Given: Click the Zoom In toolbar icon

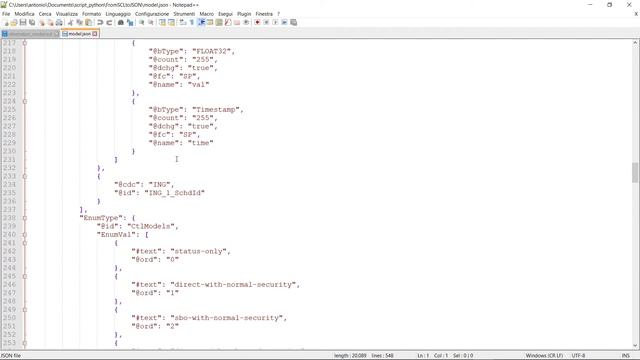Looking at the screenshot, I should click(142, 22).
